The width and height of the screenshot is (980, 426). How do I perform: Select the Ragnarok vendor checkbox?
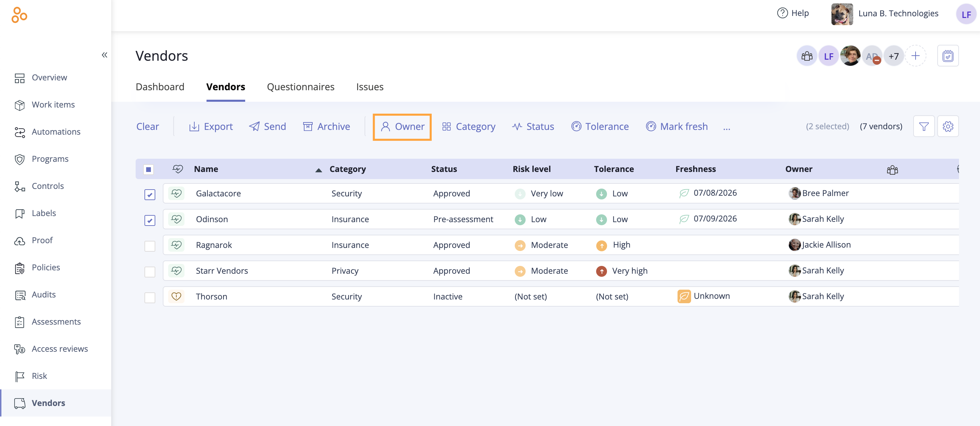pyautogui.click(x=150, y=246)
